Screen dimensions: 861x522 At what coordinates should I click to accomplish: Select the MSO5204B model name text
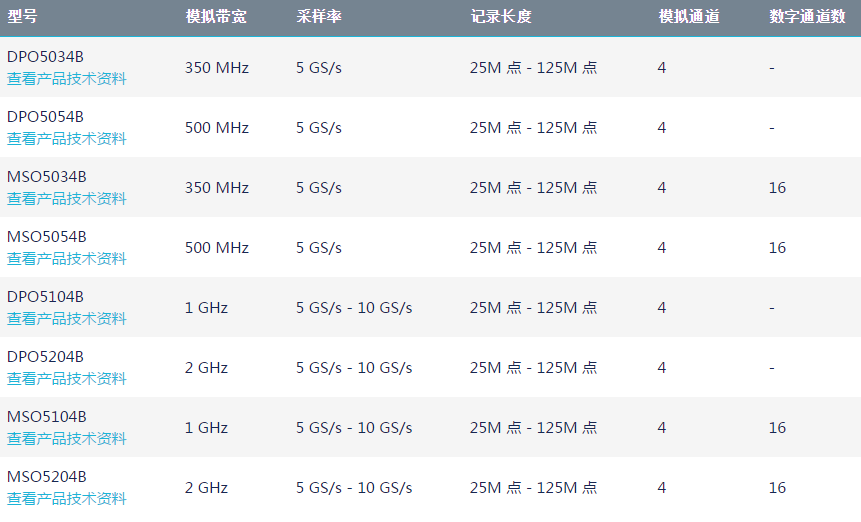click(47, 477)
